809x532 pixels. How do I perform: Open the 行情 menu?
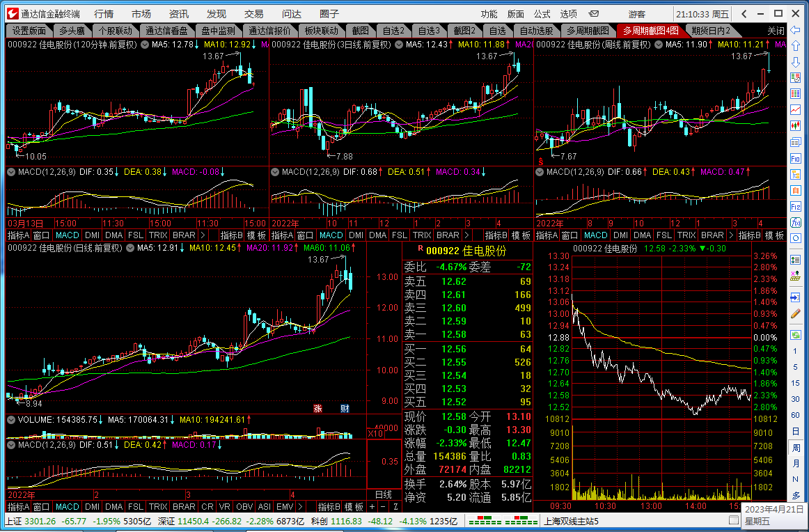pos(104,14)
